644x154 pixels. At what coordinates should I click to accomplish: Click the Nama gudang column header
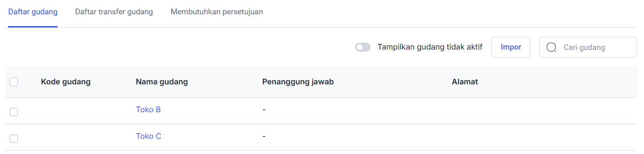pyautogui.click(x=162, y=82)
